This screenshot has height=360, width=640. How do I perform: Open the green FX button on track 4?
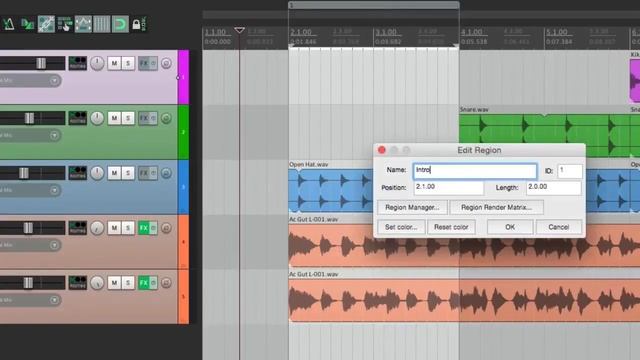tap(144, 227)
